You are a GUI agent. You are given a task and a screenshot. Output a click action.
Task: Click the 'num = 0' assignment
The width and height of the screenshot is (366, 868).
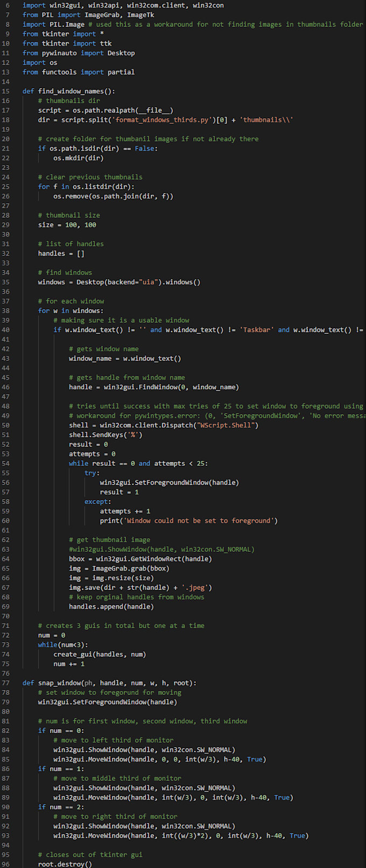[52, 636]
